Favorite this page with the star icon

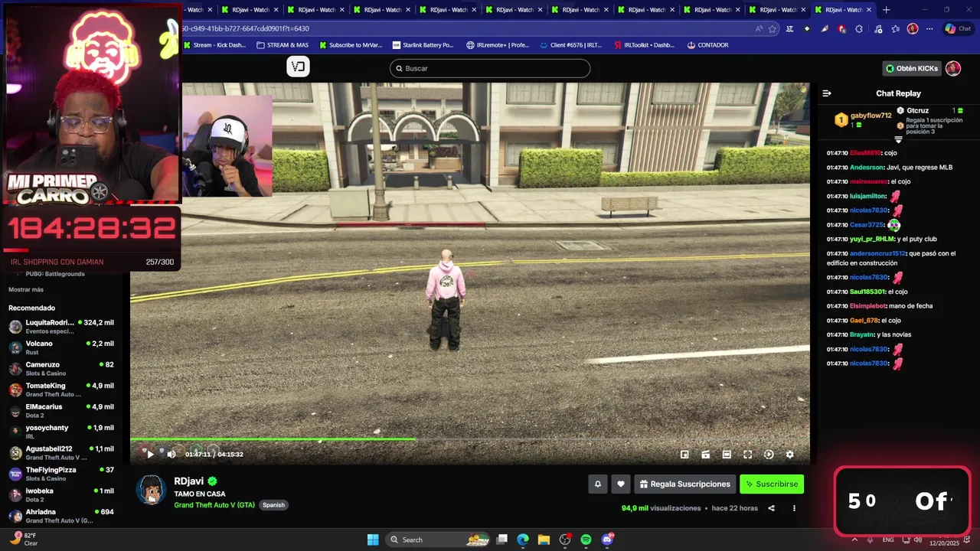click(773, 28)
